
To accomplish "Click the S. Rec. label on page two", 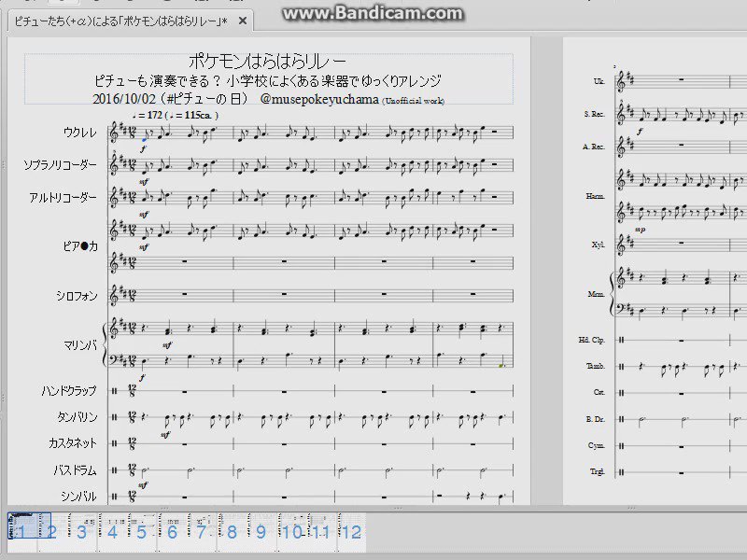I will tap(595, 114).
